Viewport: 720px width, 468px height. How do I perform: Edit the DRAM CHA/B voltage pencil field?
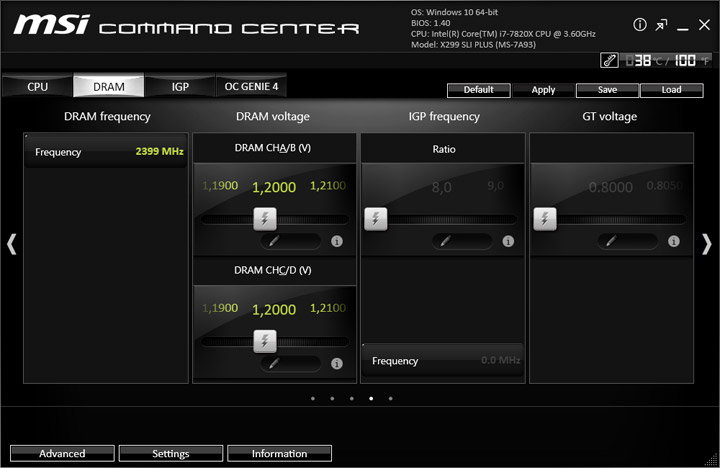tap(291, 241)
